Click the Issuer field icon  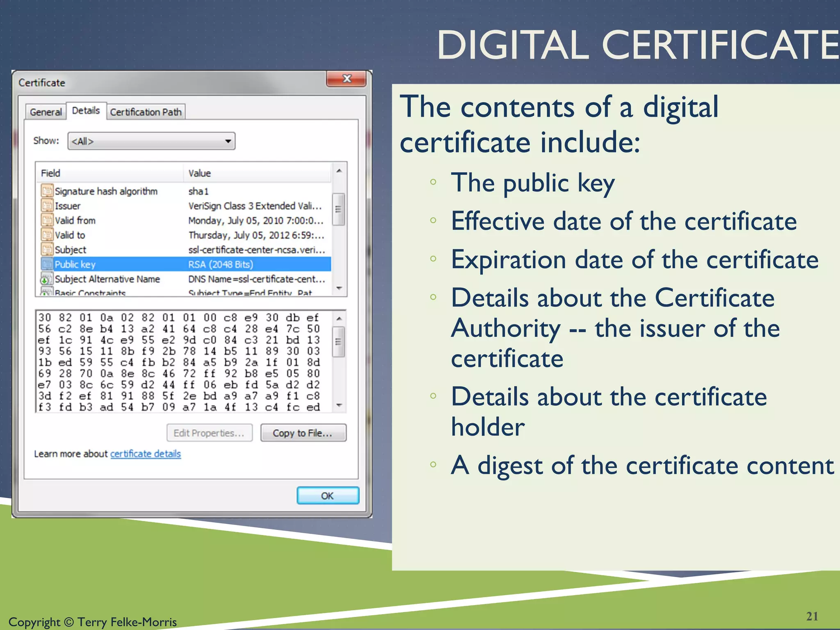coord(47,205)
